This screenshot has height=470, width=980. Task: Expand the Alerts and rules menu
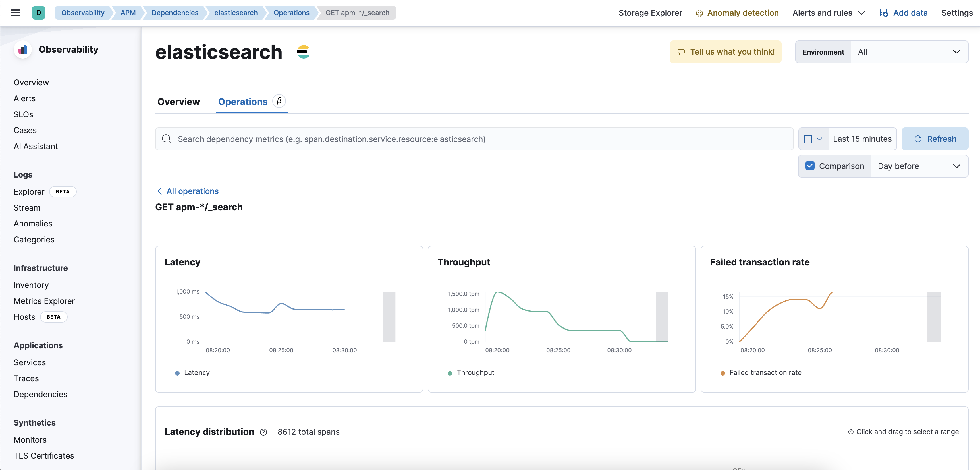pyautogui.click(x=829, y=13)
